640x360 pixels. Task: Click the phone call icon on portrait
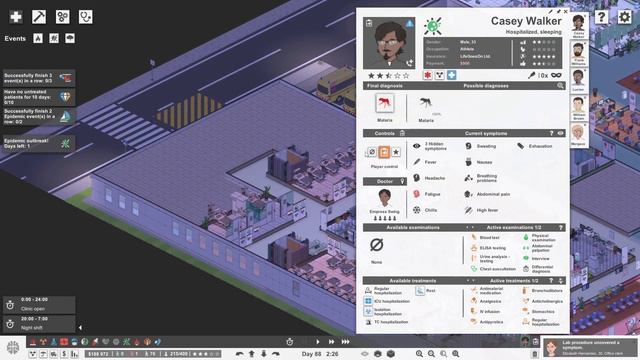pyautogui.click(x=409, y=63)
